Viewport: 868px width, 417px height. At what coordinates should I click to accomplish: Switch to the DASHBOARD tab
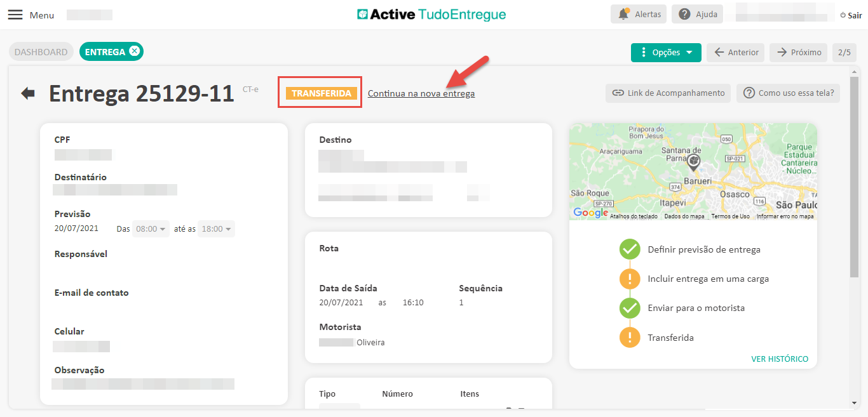click(41, 52)
